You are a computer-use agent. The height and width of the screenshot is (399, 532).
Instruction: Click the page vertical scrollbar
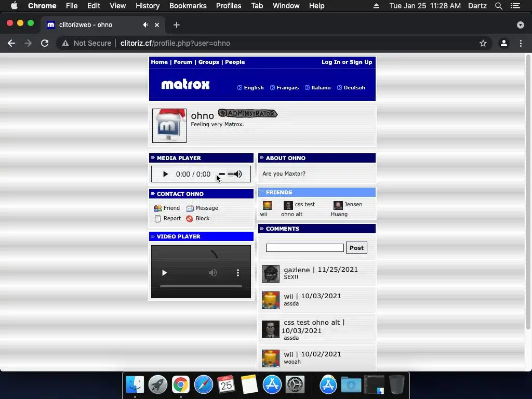click(528, 192)
